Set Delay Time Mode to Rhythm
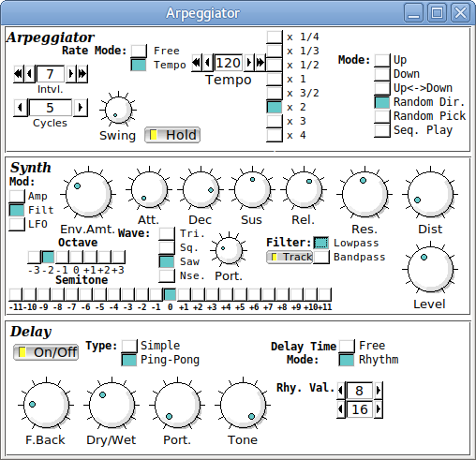This screenshot has height=460, width=476. point(347,360)
